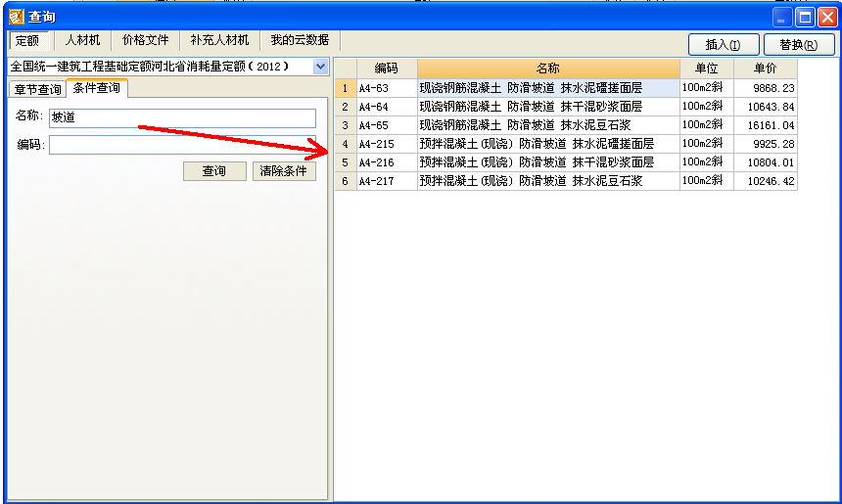Select code cell A4-65
This screenshot has height=504, width=842.
387,125
